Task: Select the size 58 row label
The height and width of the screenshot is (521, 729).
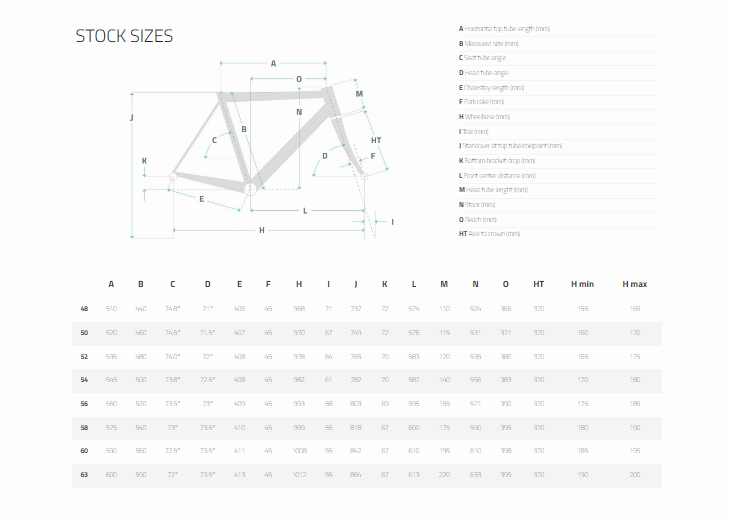Action: (84, 428)
